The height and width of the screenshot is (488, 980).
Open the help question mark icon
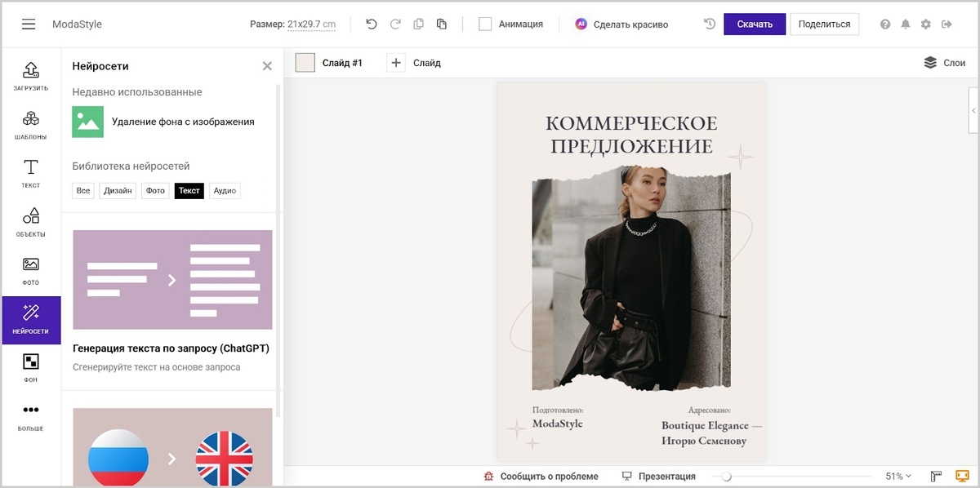(x=885, y=24)
